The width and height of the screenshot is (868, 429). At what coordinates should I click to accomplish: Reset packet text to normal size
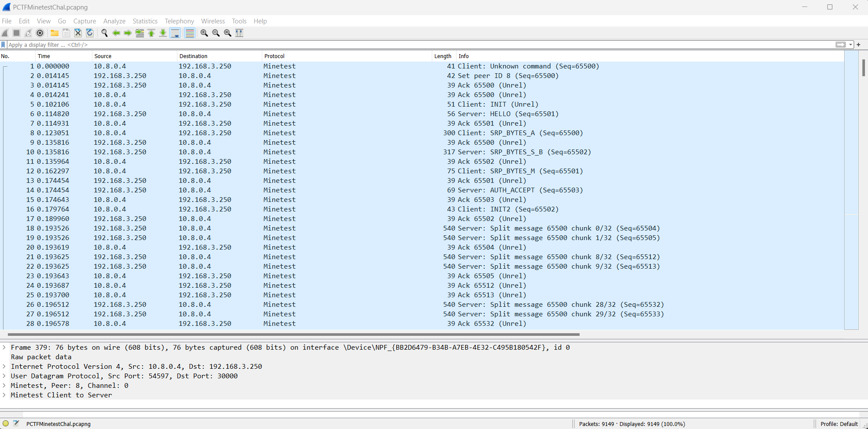click(228, 33)
